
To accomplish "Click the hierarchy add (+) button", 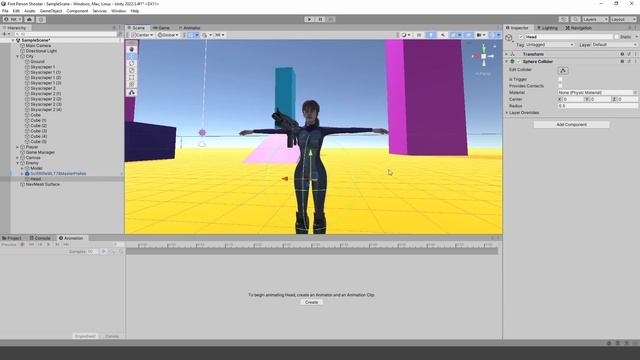I will coord(5,34).
